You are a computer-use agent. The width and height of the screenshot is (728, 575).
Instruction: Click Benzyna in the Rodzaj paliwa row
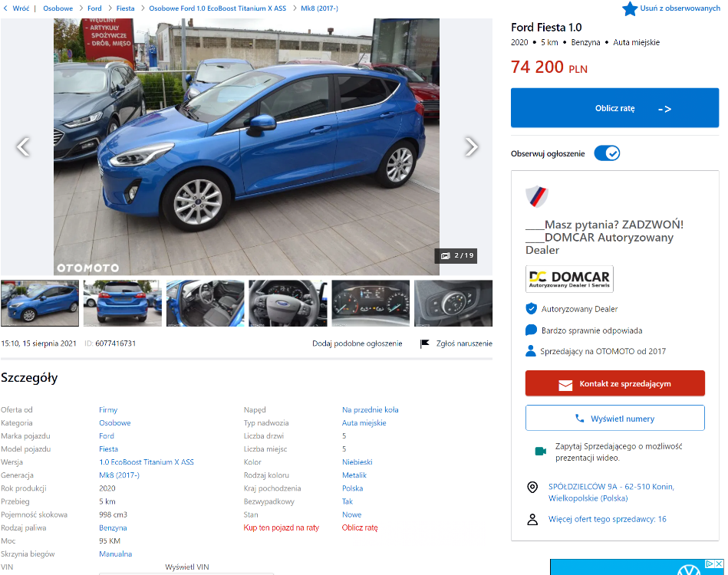[x=113, y=527]
